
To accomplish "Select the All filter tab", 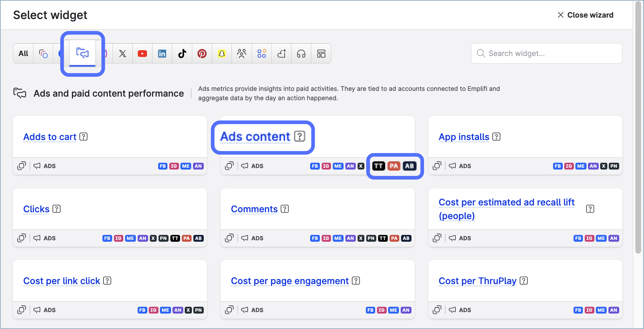I will pos(23,53).
